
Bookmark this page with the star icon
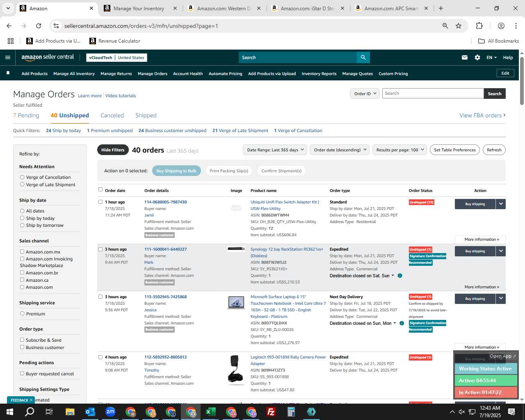coord(459,26)
